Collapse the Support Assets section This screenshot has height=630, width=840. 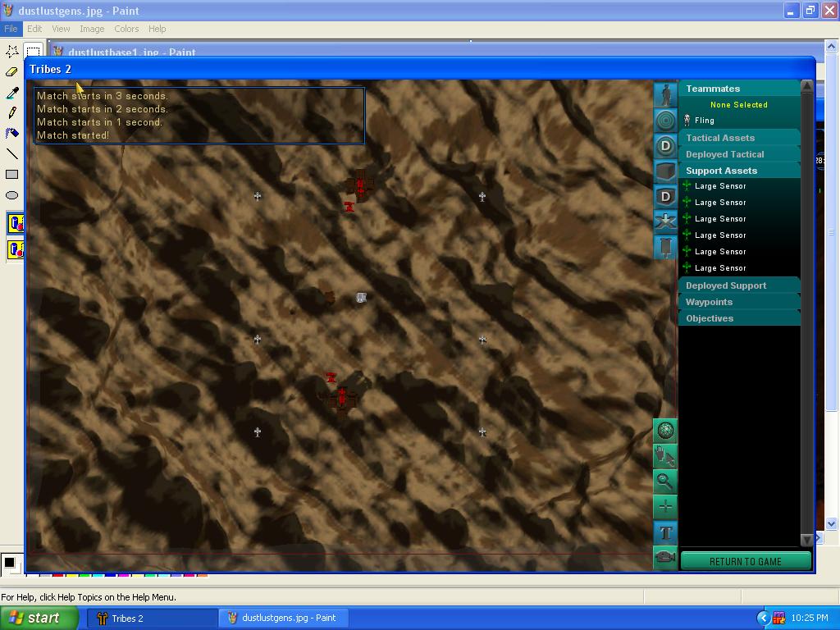(739, 171)
